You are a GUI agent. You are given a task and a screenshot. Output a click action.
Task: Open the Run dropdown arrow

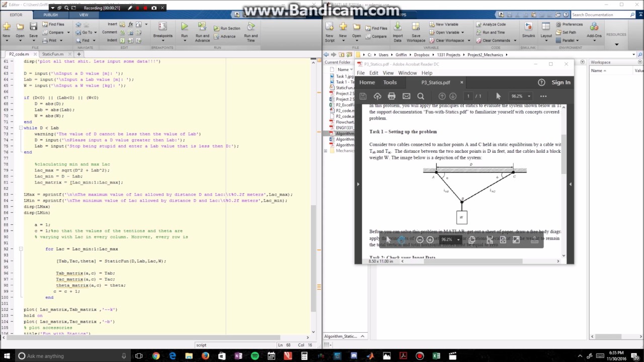tap(185, 40)
